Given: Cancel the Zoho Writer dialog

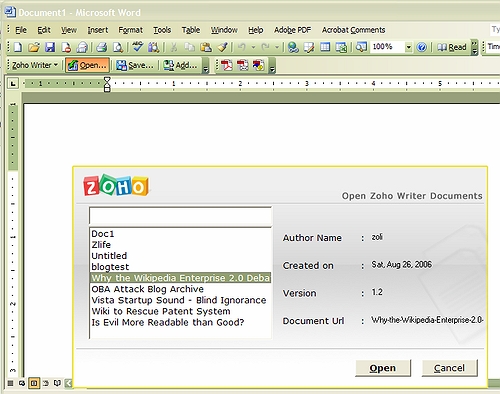Looking at the screenshot, I should click(449, 368).
